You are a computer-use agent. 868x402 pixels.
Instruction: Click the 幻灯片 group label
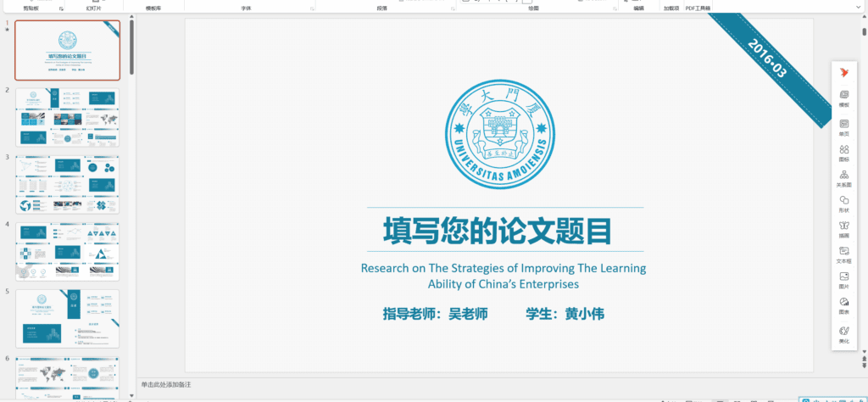[93, 8]
